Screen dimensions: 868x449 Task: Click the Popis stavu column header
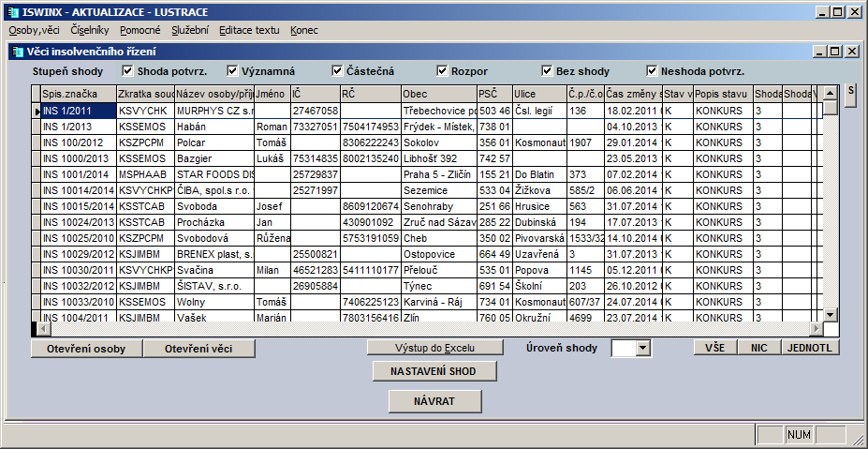[x=723, y=94]
